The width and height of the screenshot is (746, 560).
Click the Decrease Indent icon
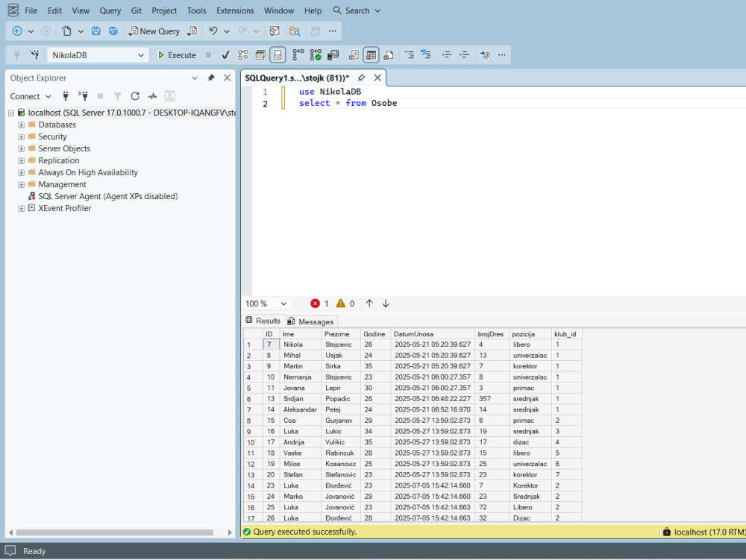point(447,55)
